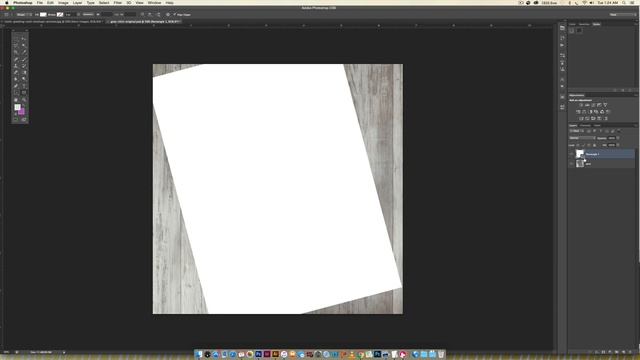Add a Levels adjustment

point(587,105)
